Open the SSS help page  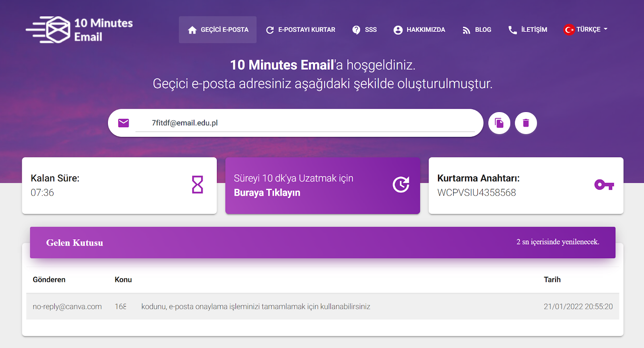point(364,30)
